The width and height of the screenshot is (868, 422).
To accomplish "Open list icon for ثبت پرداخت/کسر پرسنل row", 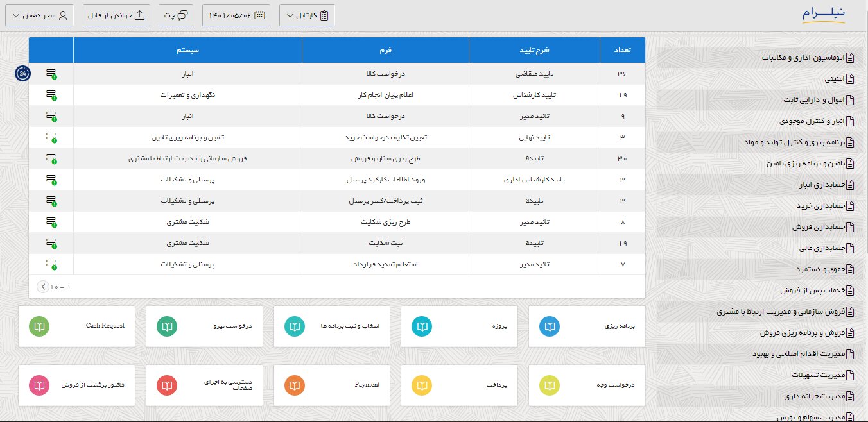I will pyautogui.click(x=51, y=201).
